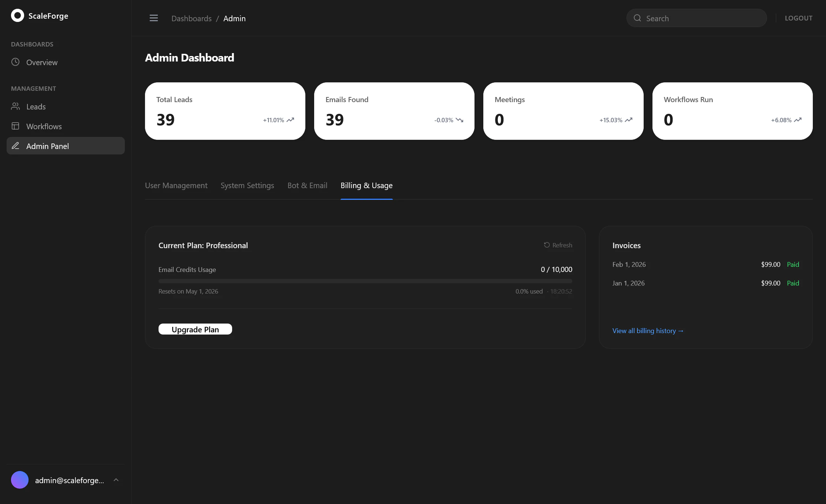The height and width of the screenshot is (504, 826).
Task: Click the 0.0% used label
Action: (x=529, y=291)
